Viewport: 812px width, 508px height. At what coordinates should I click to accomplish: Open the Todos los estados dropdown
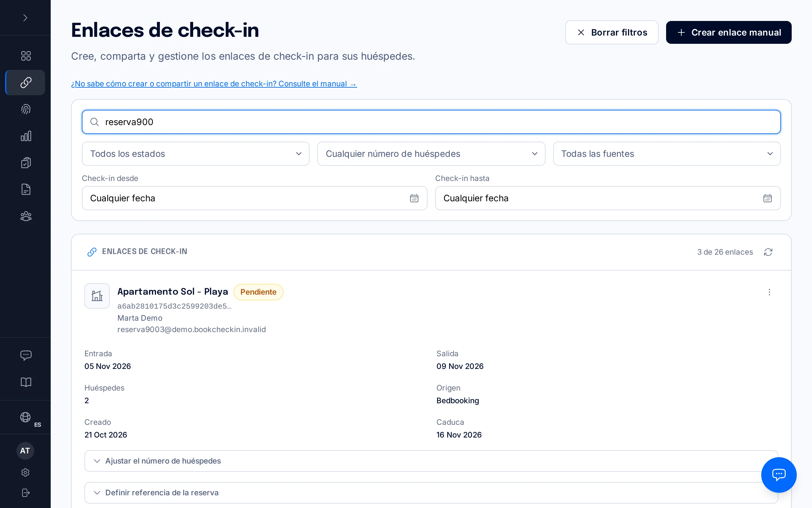pos(196,154)
